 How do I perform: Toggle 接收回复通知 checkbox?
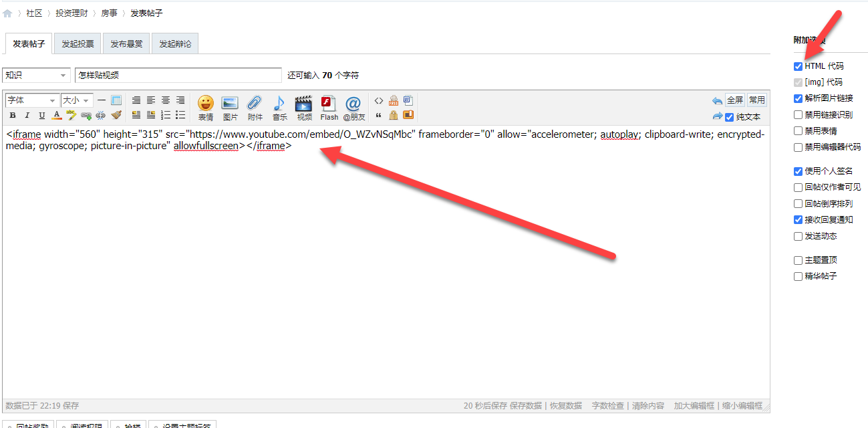point(798,219)
